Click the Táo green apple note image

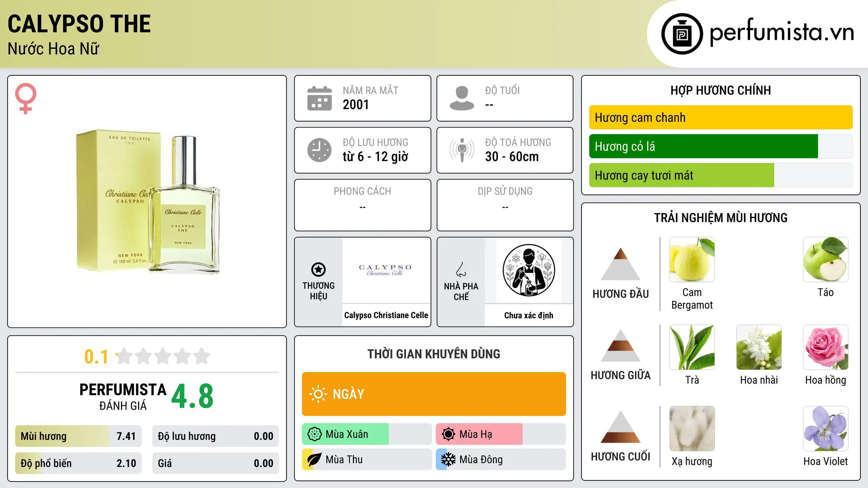click(x=826, y=260)
